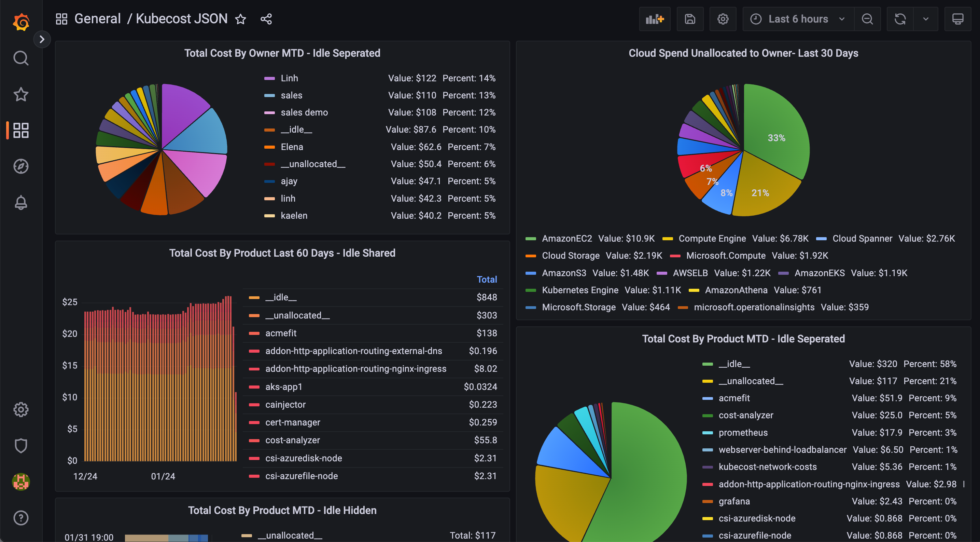
Task: Star the Kubecost JSON dashboard
Action: [240, 19]
